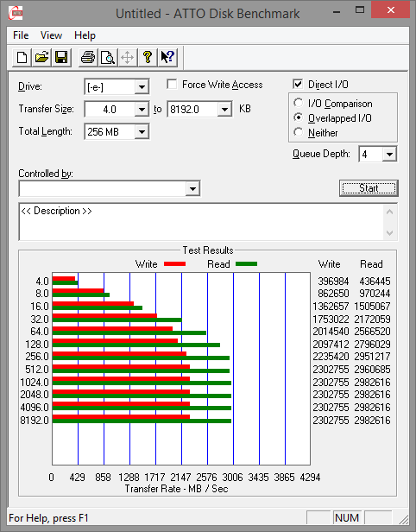The width and height of the screenshot is (416, 532).
Task: Click the Save floppy disk toolbar icon
Action: 61,57
